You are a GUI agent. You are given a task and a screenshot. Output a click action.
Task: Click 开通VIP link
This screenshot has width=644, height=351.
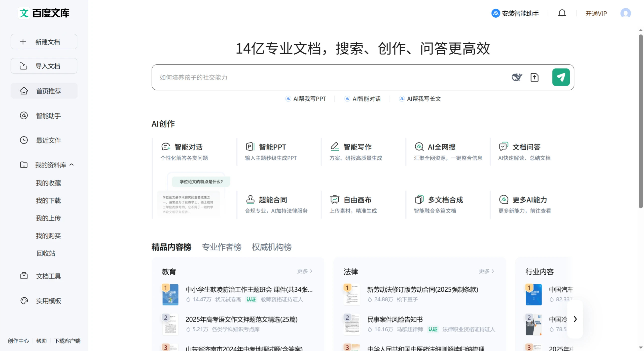[x=596, y=14]
